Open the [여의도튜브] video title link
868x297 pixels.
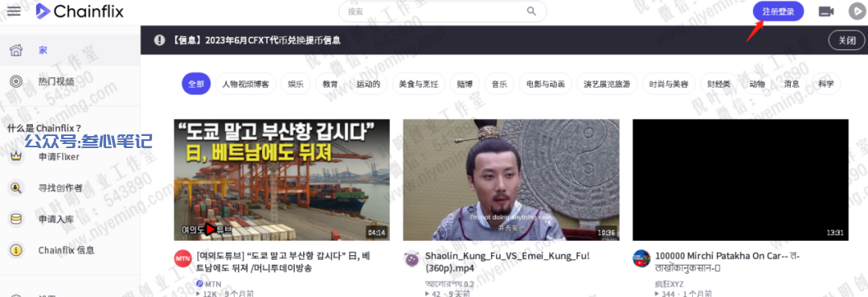[283, 262]
